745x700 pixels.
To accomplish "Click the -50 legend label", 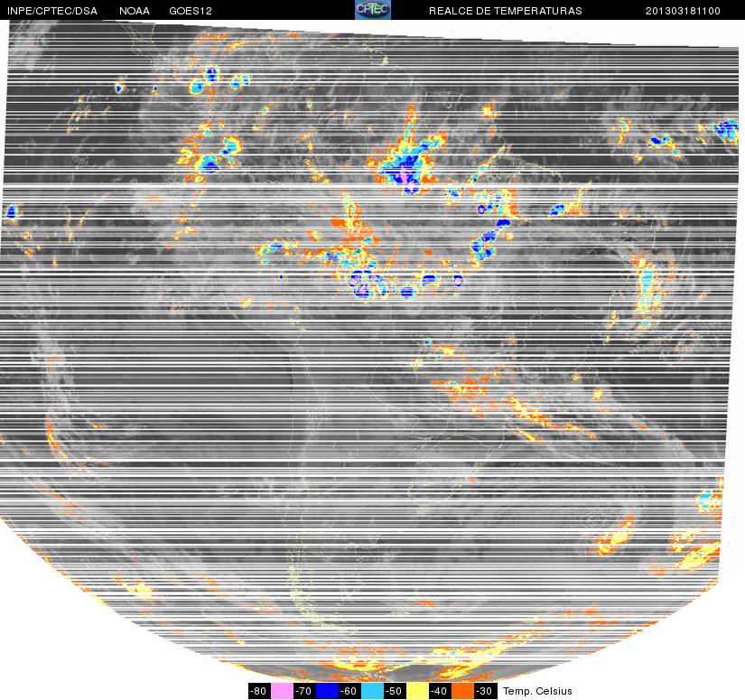I will coord(396,691).
